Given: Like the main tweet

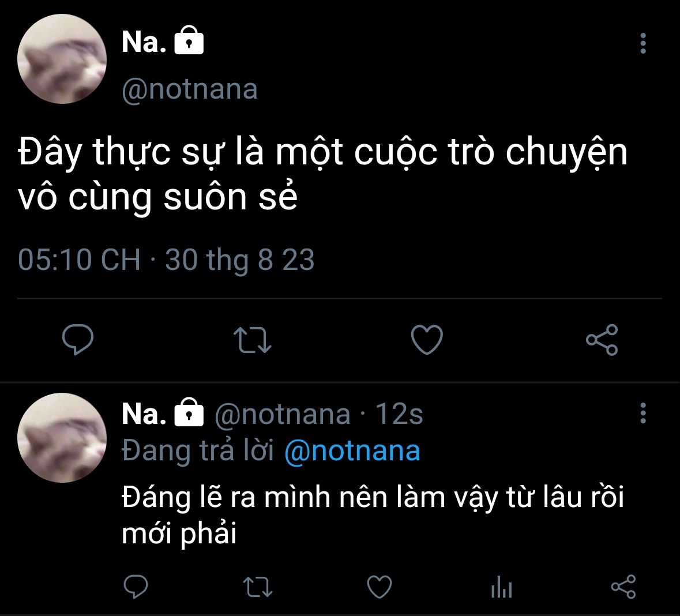Looking at the screenshot, I should pos(427,339).
